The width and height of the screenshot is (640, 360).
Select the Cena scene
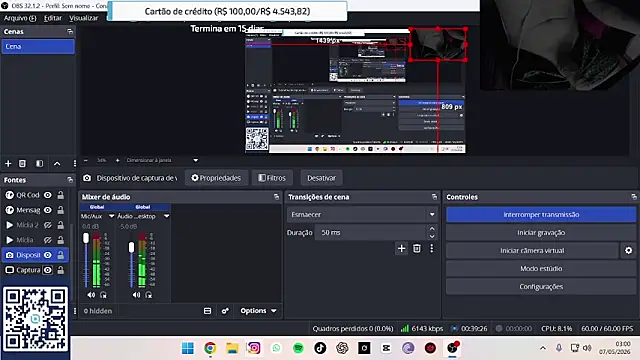38,47
